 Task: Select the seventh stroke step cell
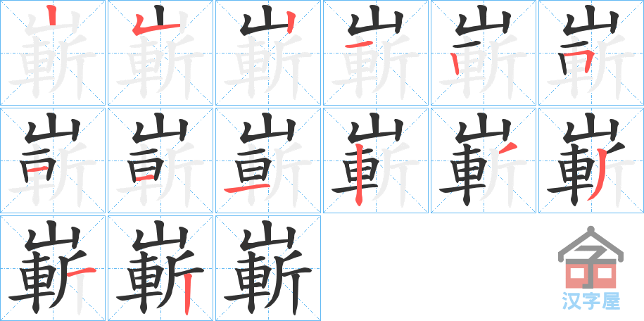[53, 160]
